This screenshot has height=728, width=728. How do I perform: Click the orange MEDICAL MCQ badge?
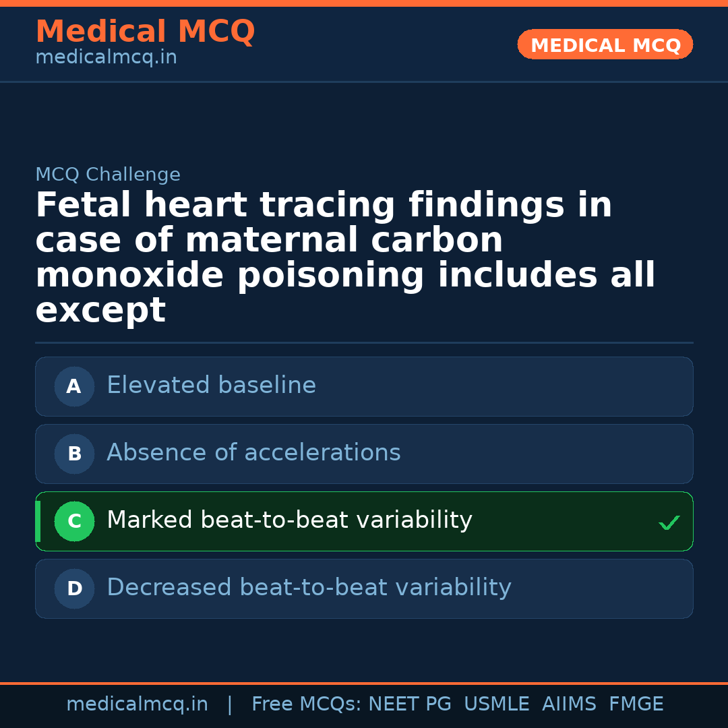605,44
